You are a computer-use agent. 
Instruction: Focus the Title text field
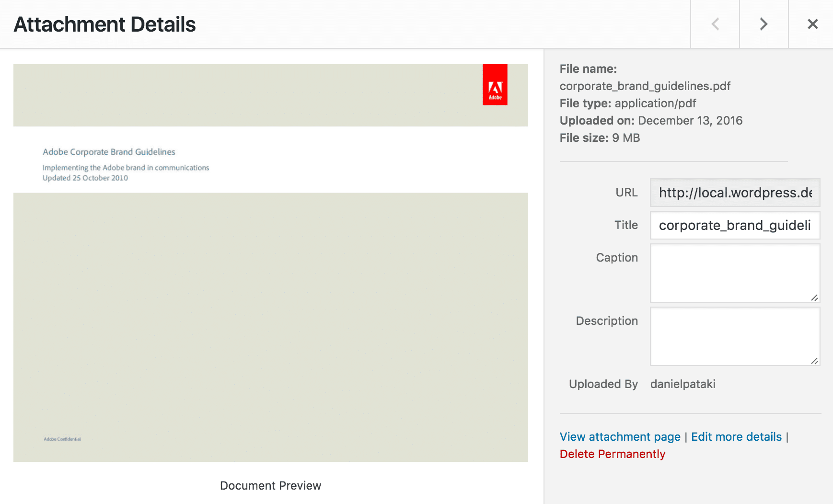[x=735, y=225]
